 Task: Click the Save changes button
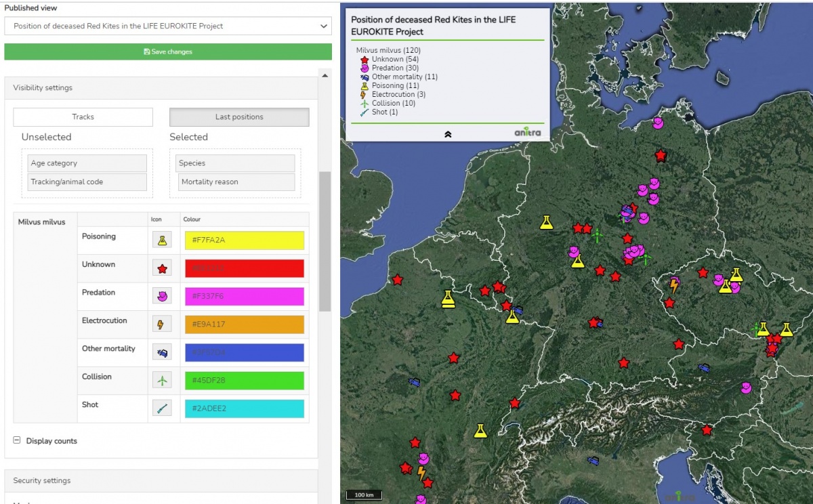coord(168,51)
